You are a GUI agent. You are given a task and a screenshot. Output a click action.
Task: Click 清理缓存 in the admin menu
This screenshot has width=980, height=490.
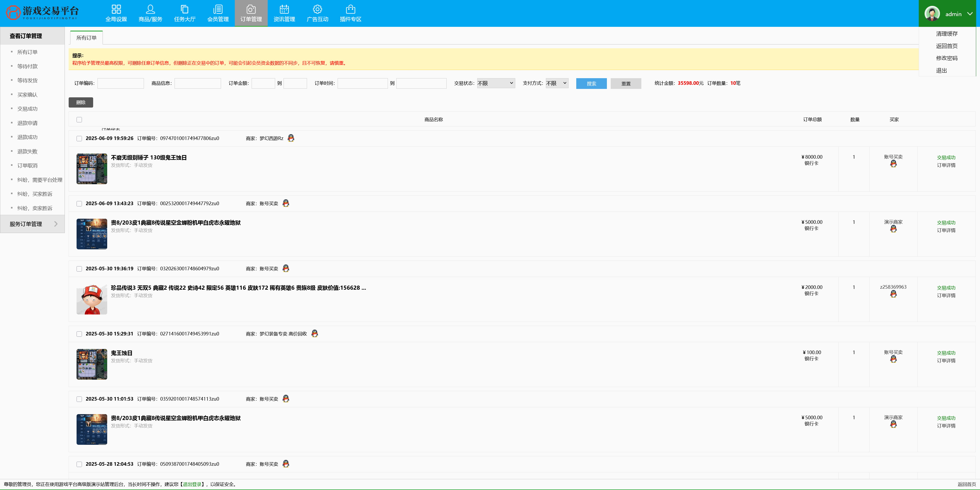click(947, 33)
